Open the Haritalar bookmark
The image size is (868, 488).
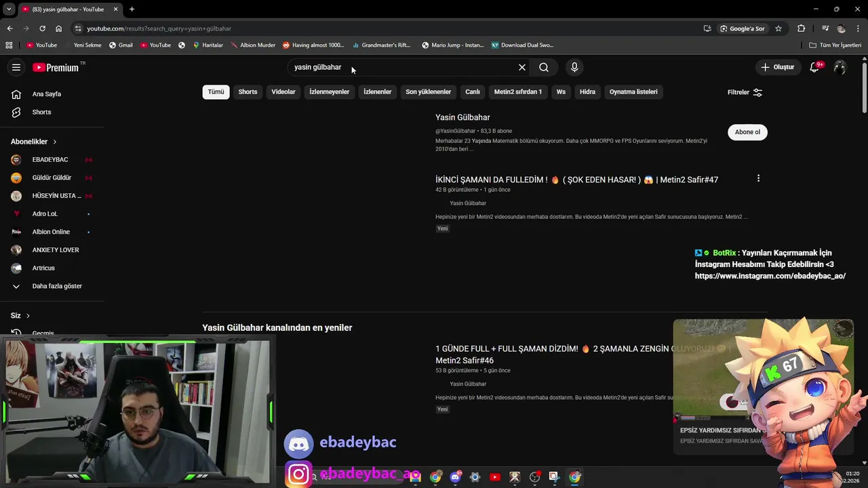(x=208, y=45)
